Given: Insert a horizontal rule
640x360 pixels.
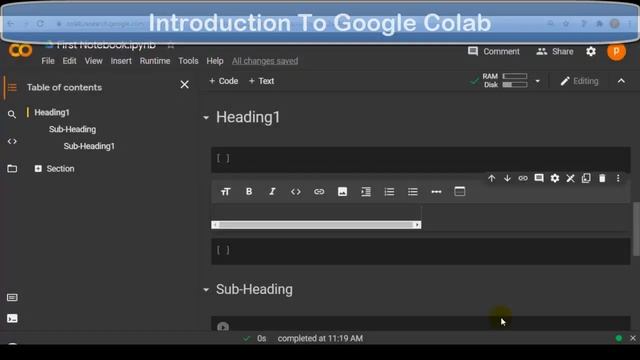Looking at the screenshot, I should tap(436, 191).
